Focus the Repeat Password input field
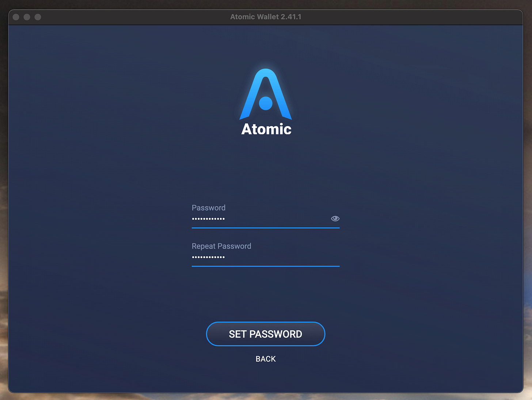Image resolution: width=532 pixels, height=400 pixels. (x=266, y=257)
